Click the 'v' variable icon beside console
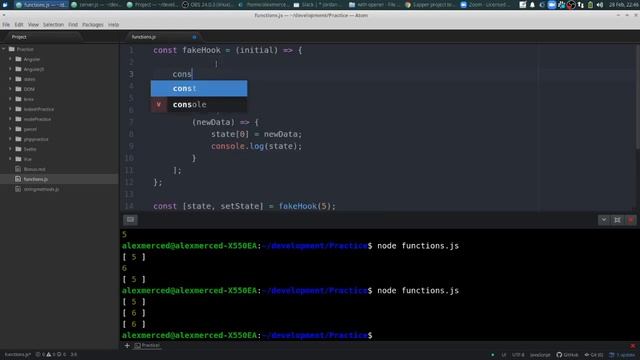The width and height of the screenshot is (640, 360). (x=159, y=104)
